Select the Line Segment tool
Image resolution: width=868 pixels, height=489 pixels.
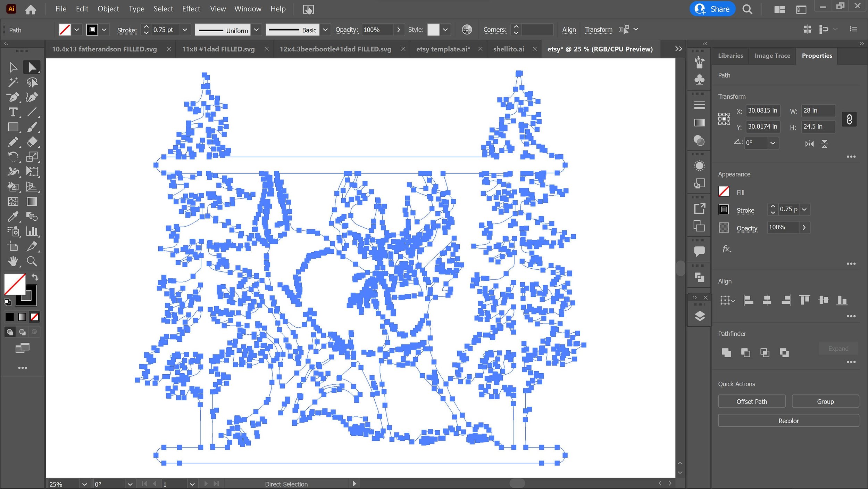(32, 112)
